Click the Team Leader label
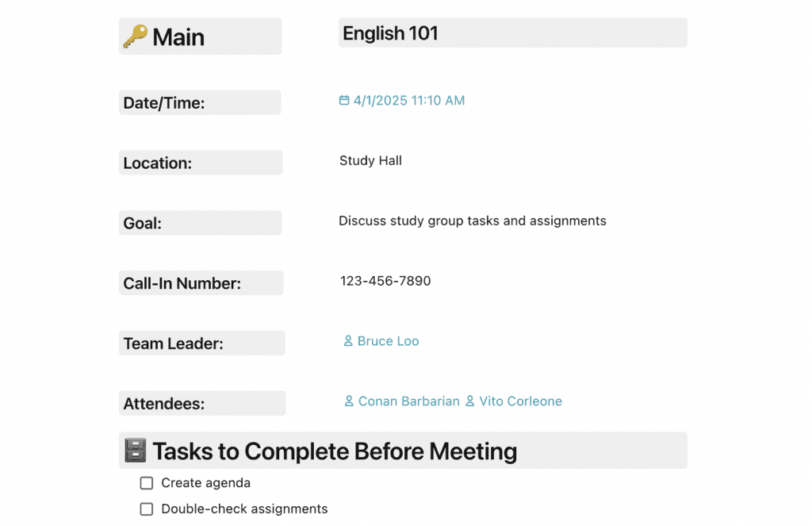This screenshot has width=812, height=526. pos(173,344)
